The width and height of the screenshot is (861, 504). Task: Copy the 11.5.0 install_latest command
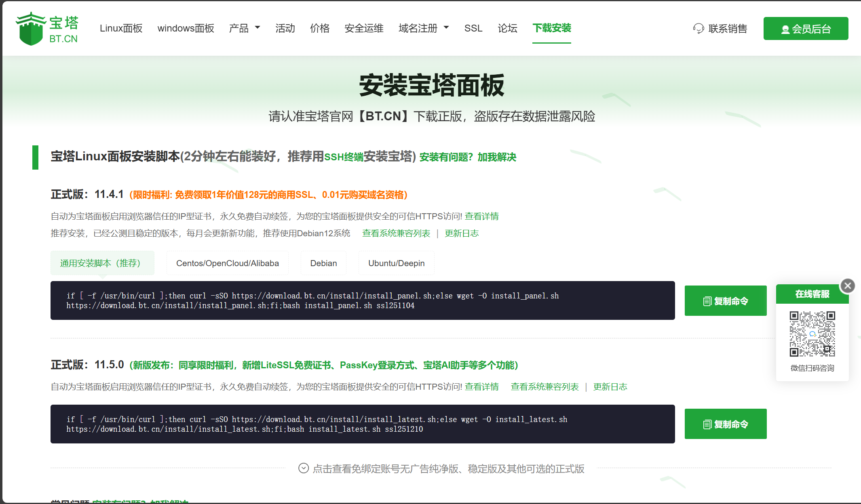pos(725,424)
